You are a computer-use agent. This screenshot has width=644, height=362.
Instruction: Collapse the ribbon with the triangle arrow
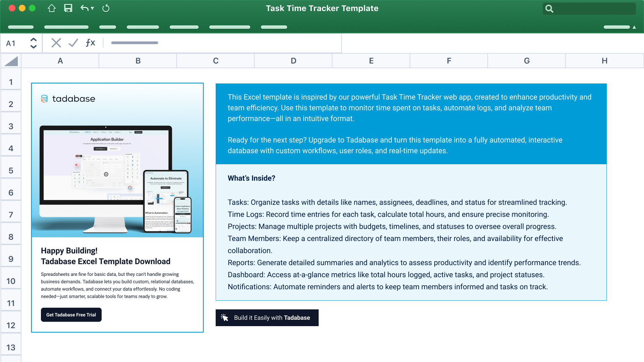[x=634, y=27]
